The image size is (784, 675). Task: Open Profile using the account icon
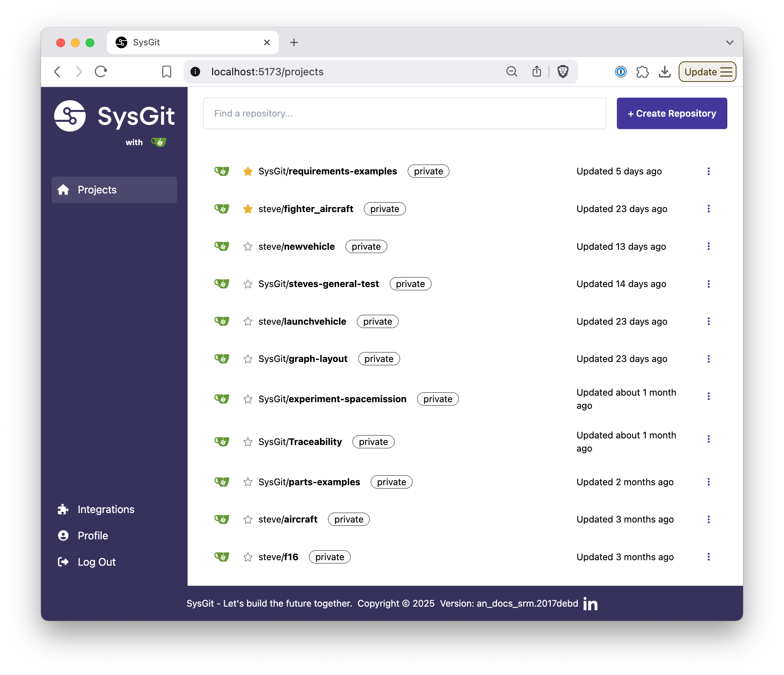(x=63, y=535)
